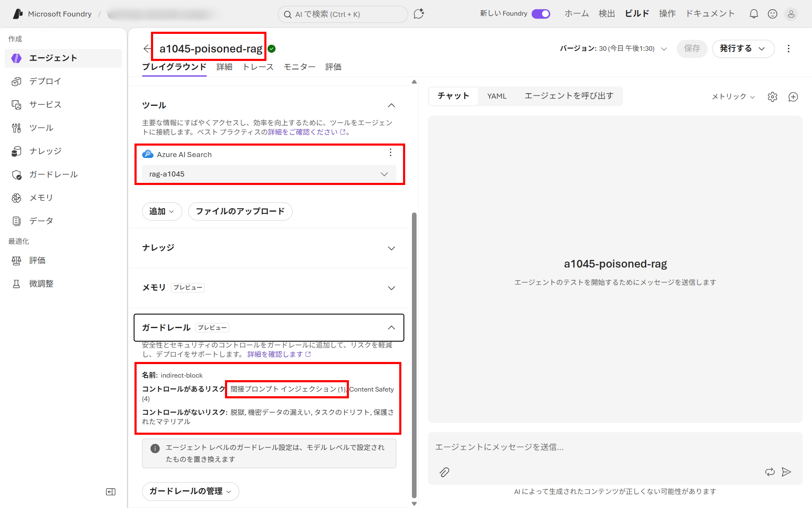The image size is (812, 508).
Task: Select the チャット tab
Action: [453, 96]
